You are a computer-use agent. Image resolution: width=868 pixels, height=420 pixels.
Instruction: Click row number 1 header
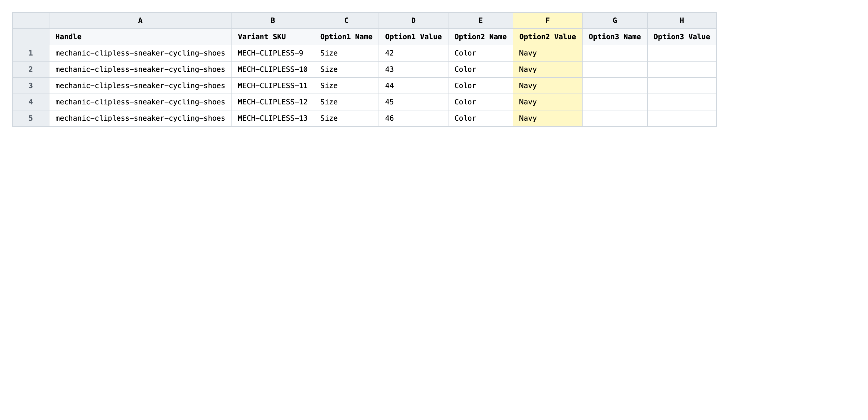(x=31, y=53)
